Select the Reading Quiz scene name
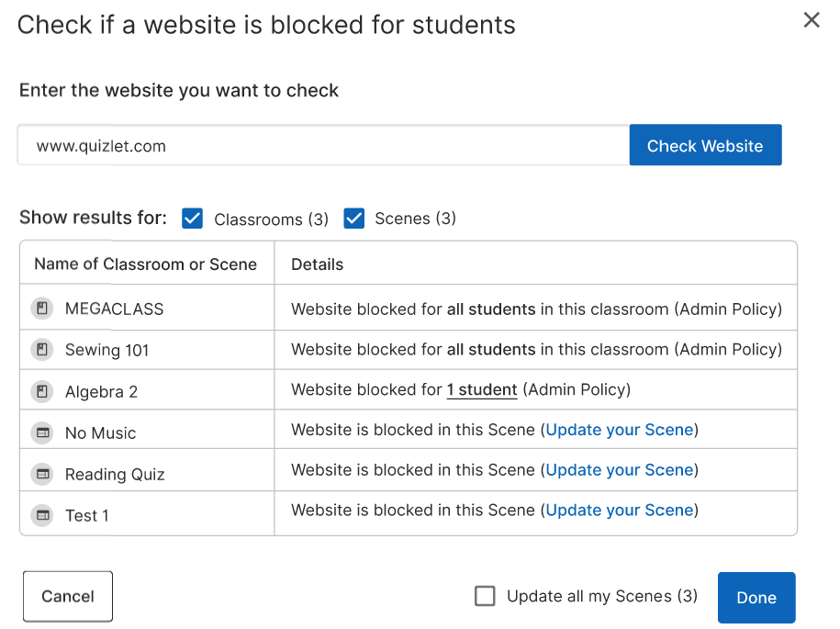840x629 pixels. 115,474
